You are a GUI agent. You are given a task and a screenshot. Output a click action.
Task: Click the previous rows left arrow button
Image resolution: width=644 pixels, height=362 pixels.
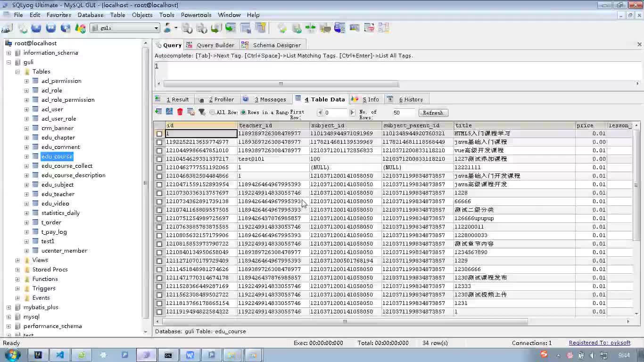pyautogui.click(x=320, y=113)
